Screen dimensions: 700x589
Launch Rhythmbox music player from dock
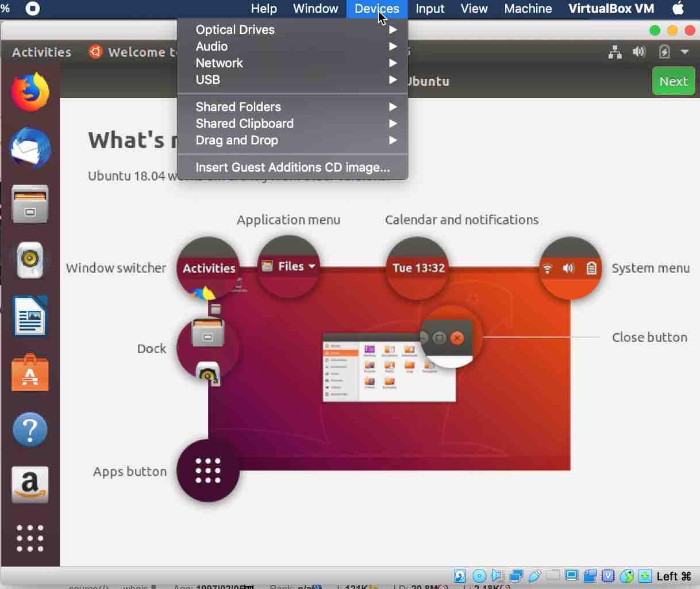[30, 260]
